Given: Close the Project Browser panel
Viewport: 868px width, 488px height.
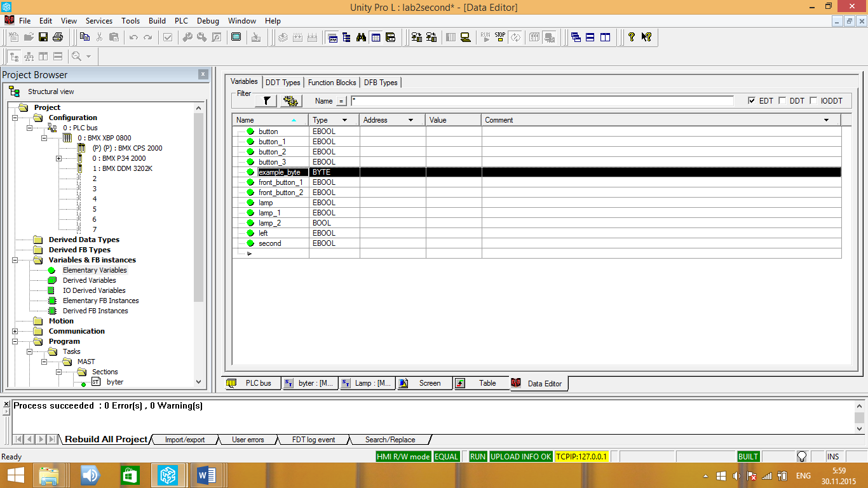Looking at the screenshot, I should tap(203, 74).
